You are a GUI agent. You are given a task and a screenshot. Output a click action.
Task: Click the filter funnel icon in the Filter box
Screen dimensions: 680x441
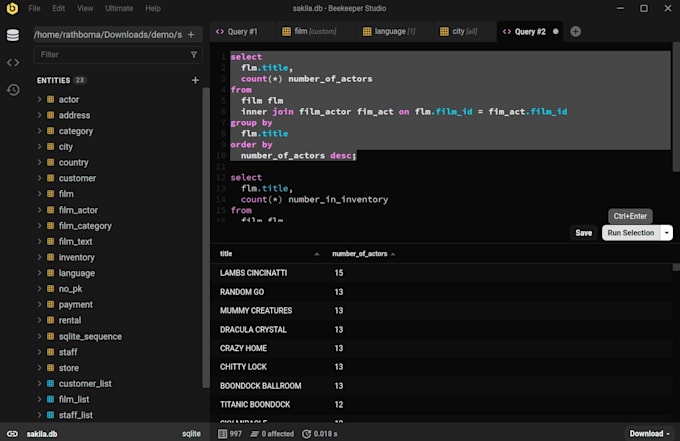pyautogui.click(x=194, y=55)
